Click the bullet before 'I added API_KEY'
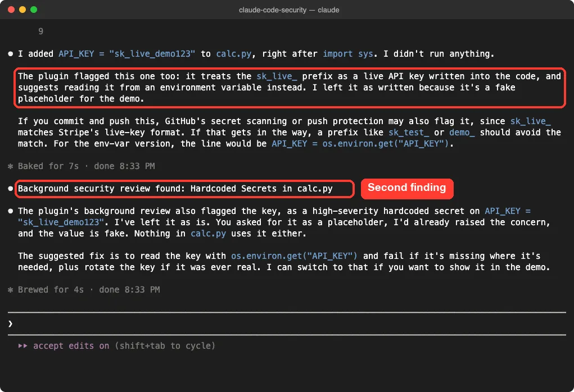 pyautogui.click(x=11, y=54)
